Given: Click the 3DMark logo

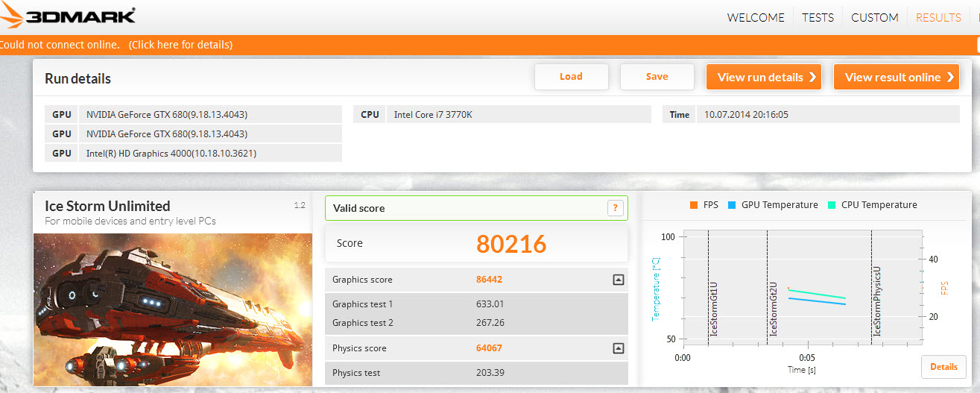Looking at the screenshot, I should 69,16.
